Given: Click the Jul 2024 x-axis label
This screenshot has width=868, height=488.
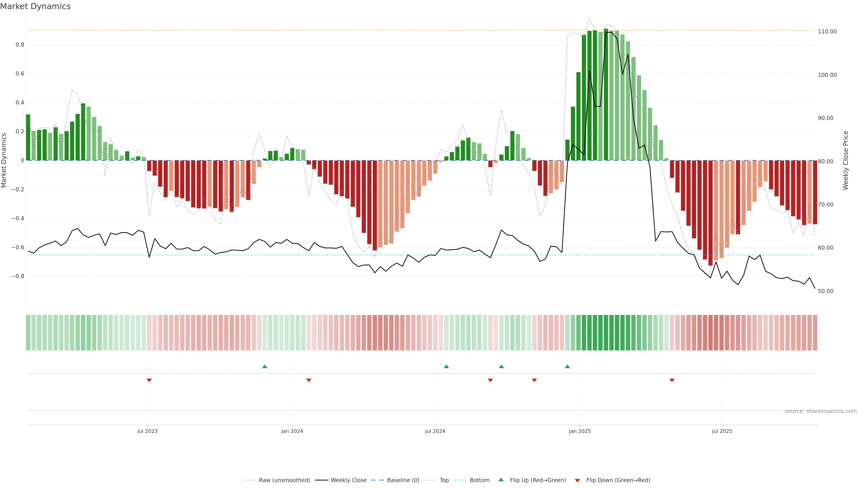Looking at the screenshot, I should click(435, 431).
